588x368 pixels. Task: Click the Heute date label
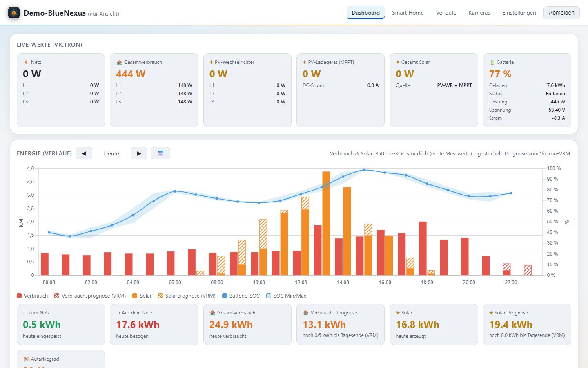pyautogui.click(x=111, y=153)
